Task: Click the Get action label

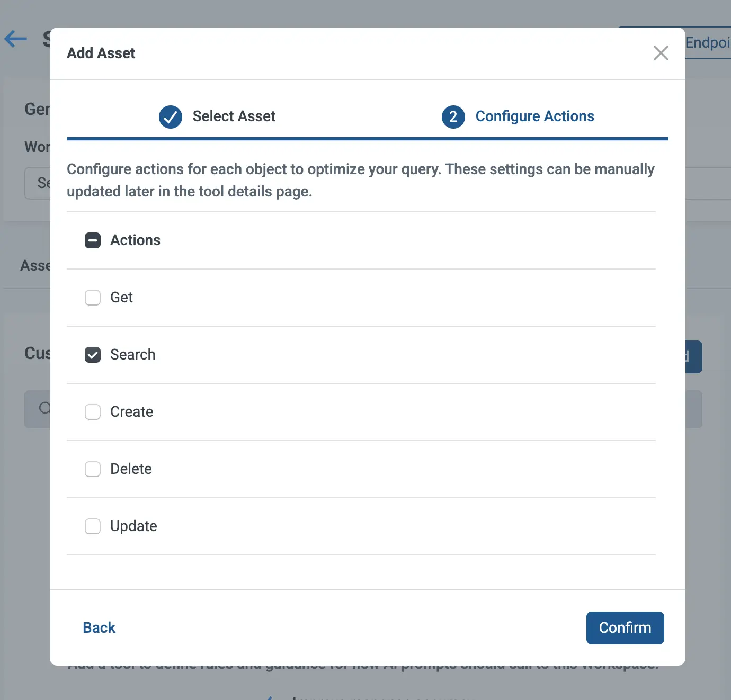Action: tap(121, 298)
